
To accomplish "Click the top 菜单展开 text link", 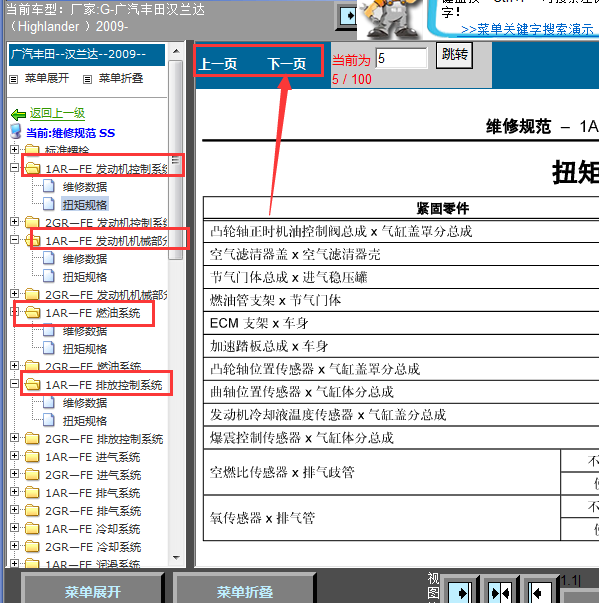I will pos(47,78).
